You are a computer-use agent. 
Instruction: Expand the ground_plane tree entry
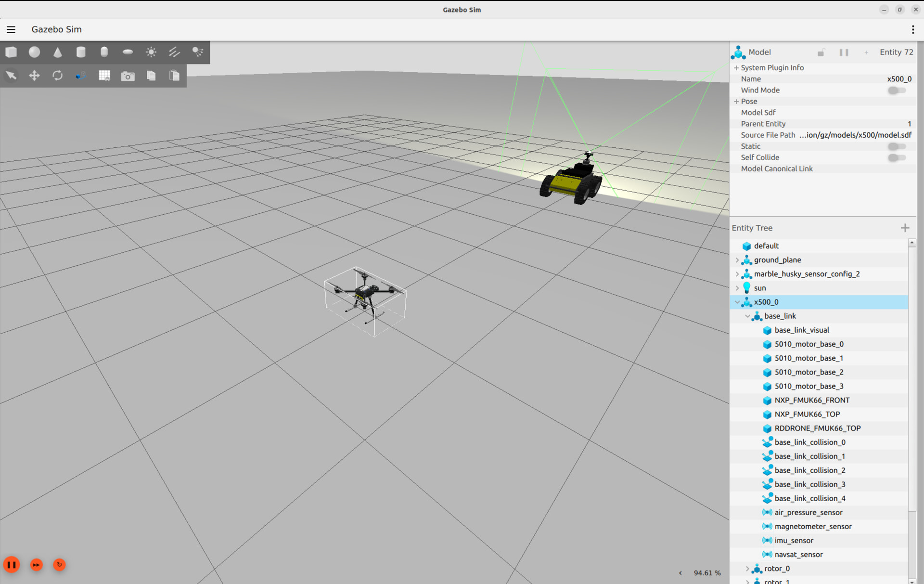737,260
